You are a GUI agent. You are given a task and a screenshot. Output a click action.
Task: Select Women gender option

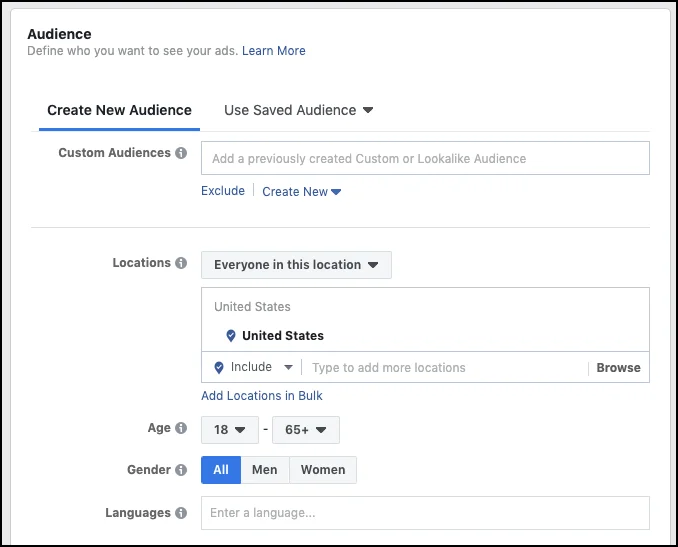tap(323, 470)
